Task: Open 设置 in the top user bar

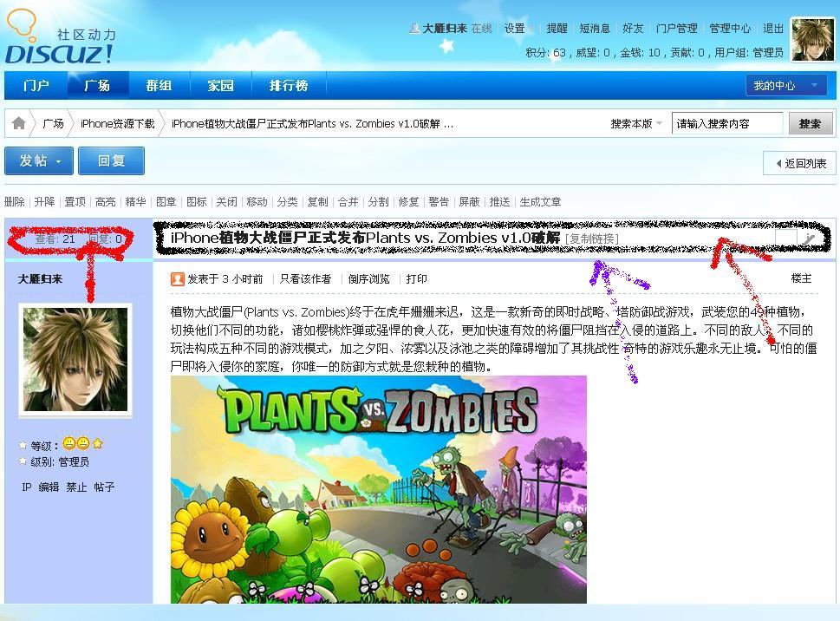Action: tap(514, 29)
